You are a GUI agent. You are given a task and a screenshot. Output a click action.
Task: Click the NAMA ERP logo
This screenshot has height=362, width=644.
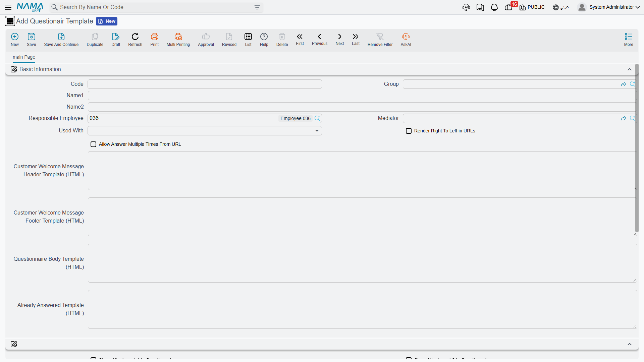tap(30, 7)
